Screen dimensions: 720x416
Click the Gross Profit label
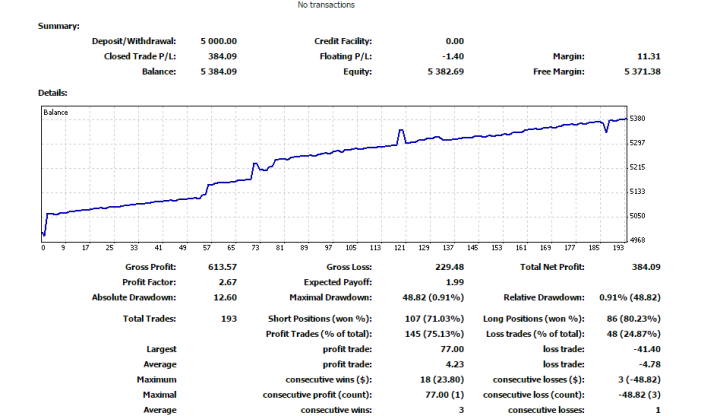(151, 267)
